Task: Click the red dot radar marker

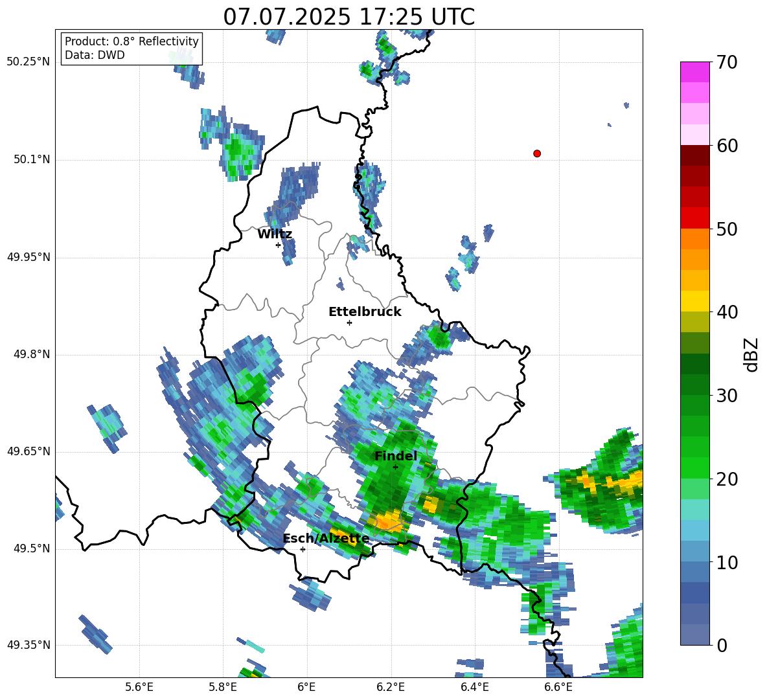Action: click(x=537, y=153)
